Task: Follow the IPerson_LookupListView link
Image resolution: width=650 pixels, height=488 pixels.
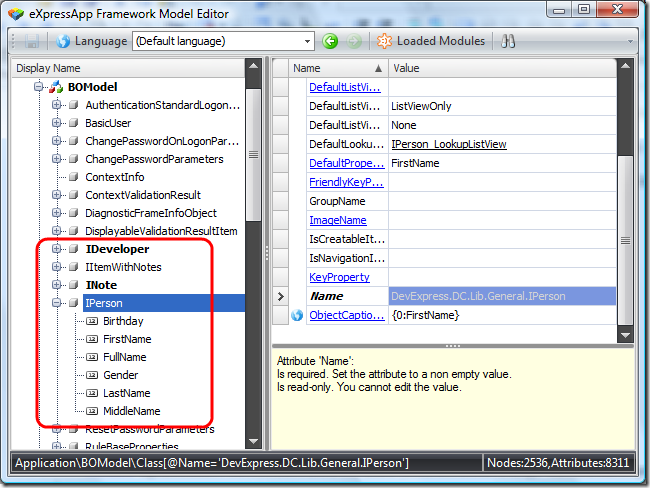Action: point(449,144)
